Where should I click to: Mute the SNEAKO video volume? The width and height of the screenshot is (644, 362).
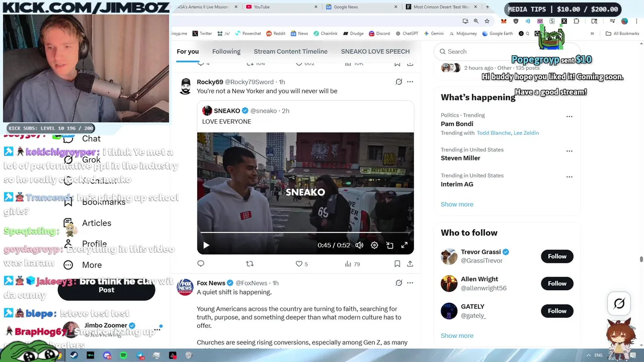click(x=359, y=245)
